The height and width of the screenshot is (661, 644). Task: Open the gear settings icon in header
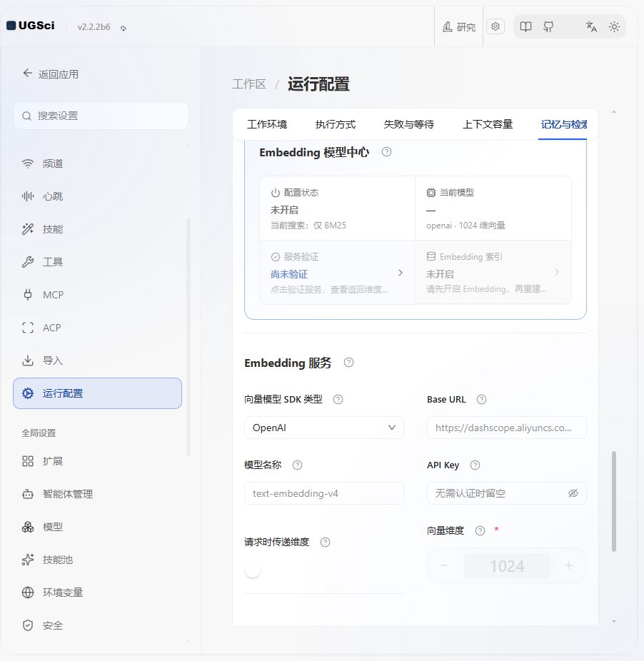495,26
